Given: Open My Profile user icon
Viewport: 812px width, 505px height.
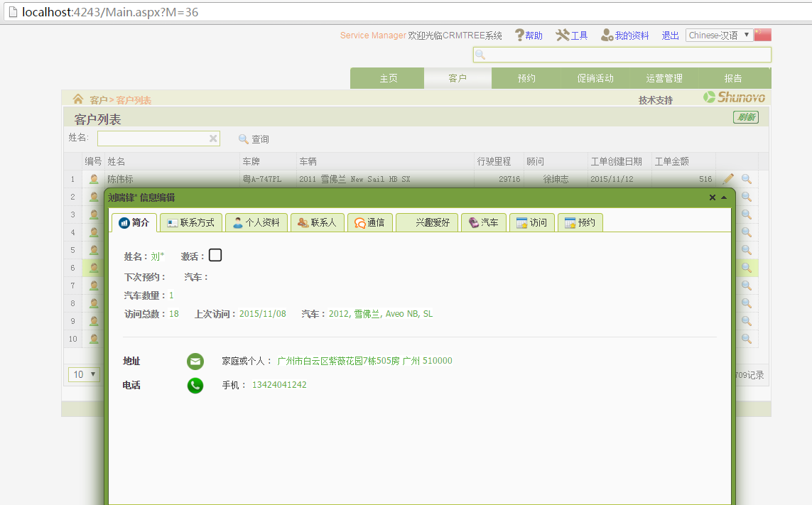Looking at the screenshot, I should pyautogui.click(x=607, y=36).
